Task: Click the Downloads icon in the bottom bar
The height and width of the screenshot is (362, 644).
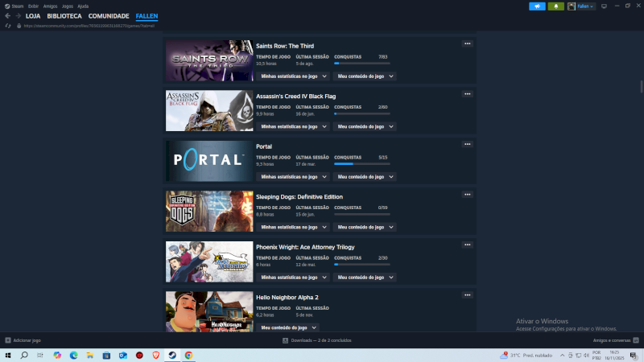Action: 285,340
